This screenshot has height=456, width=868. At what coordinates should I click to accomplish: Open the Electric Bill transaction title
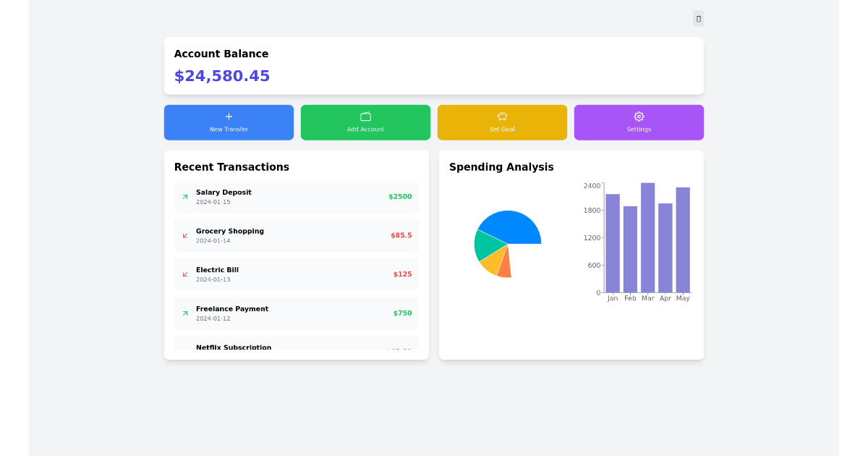(x=217, y=270)
